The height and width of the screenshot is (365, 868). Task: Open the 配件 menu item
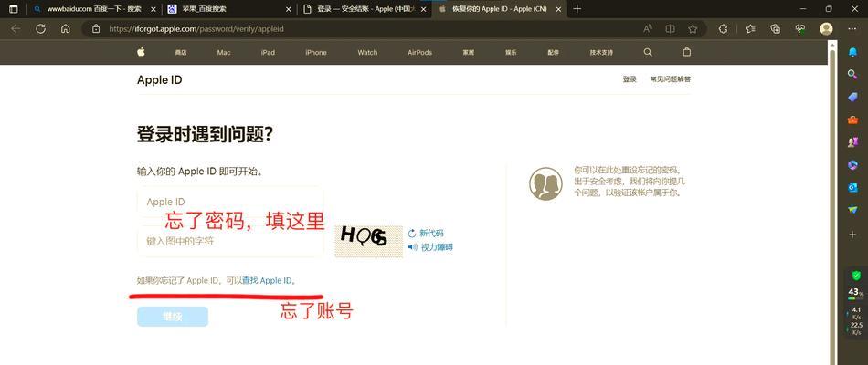point(553,53)
